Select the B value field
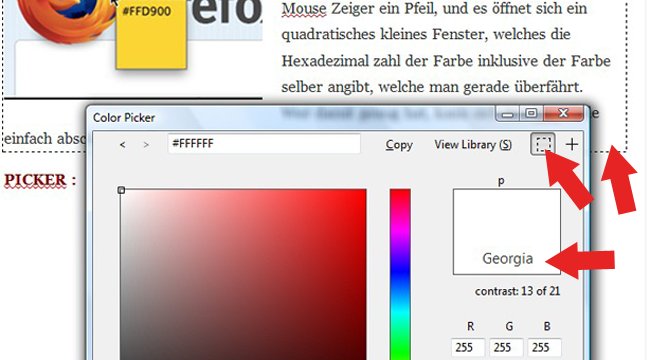The height and width of the screenshot is (360, 650). click(x=544, y=347)
